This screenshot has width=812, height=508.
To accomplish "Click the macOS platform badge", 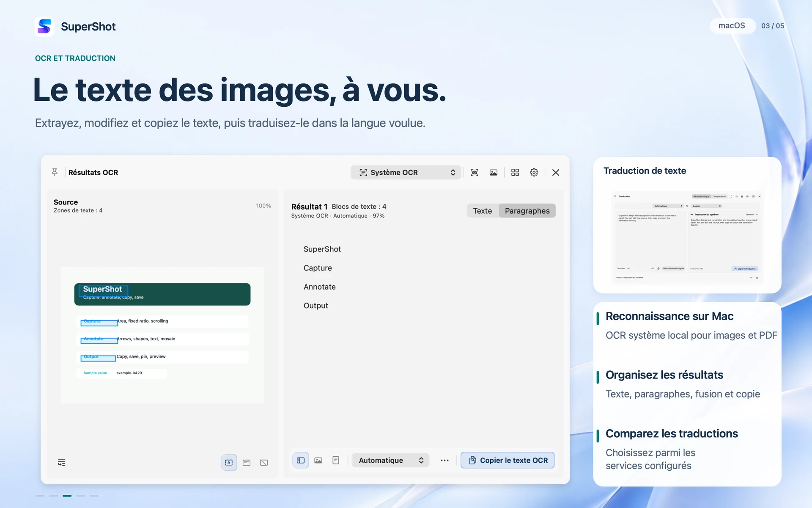I will pyautogui.click(x=732, y=26).
